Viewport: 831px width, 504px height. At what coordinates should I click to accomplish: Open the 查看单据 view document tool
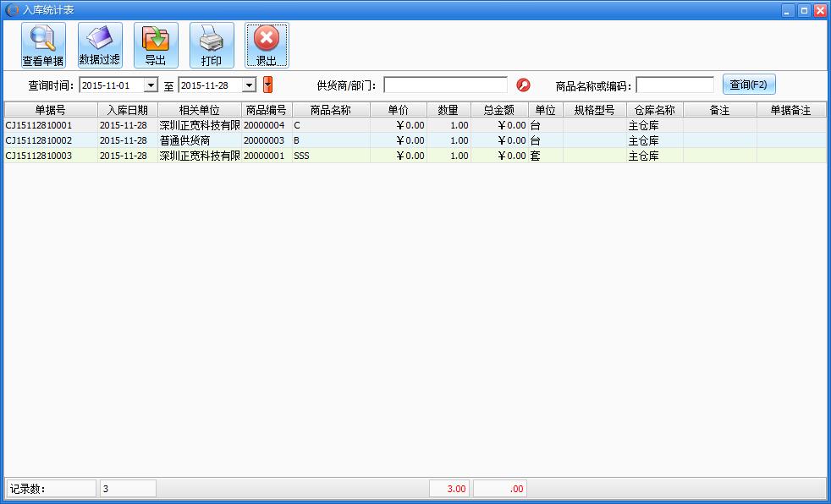(x=43, y=45)
